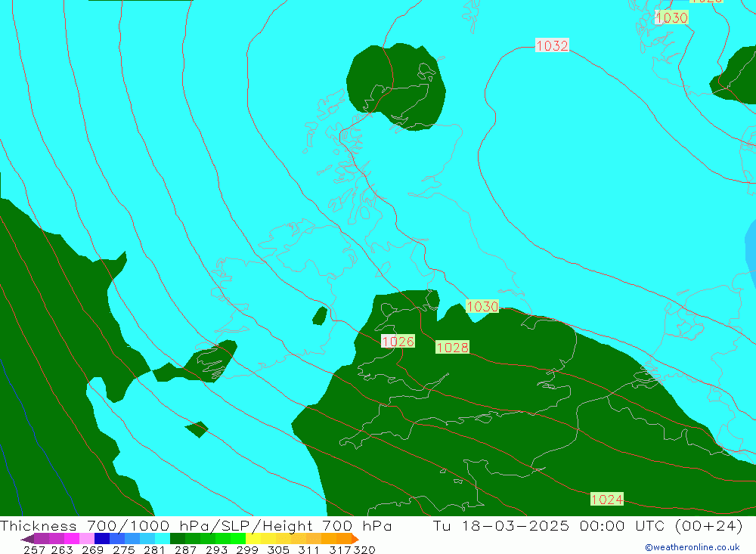Click legend value 293
The width and height of the screenshot is (756, 554).
[216, 549]
